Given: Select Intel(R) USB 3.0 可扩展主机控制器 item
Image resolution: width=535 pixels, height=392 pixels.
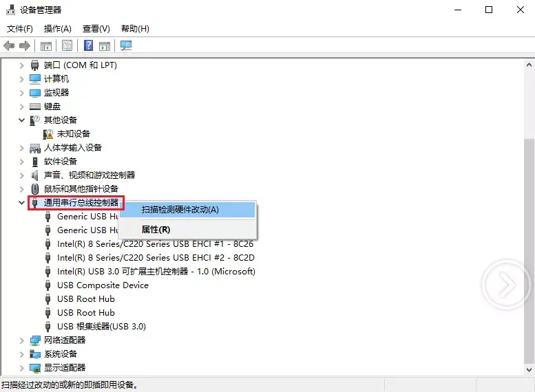Looking at the screenshot, I should (x=156, y=272).
